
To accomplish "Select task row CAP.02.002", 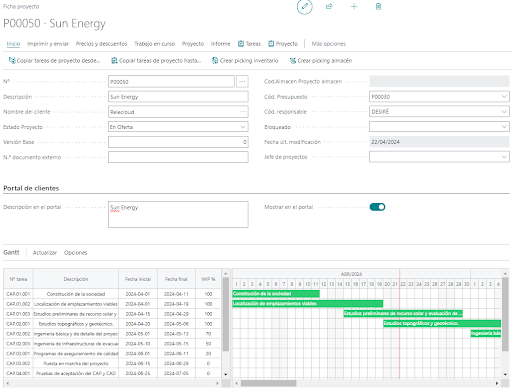I will point(112,334).
